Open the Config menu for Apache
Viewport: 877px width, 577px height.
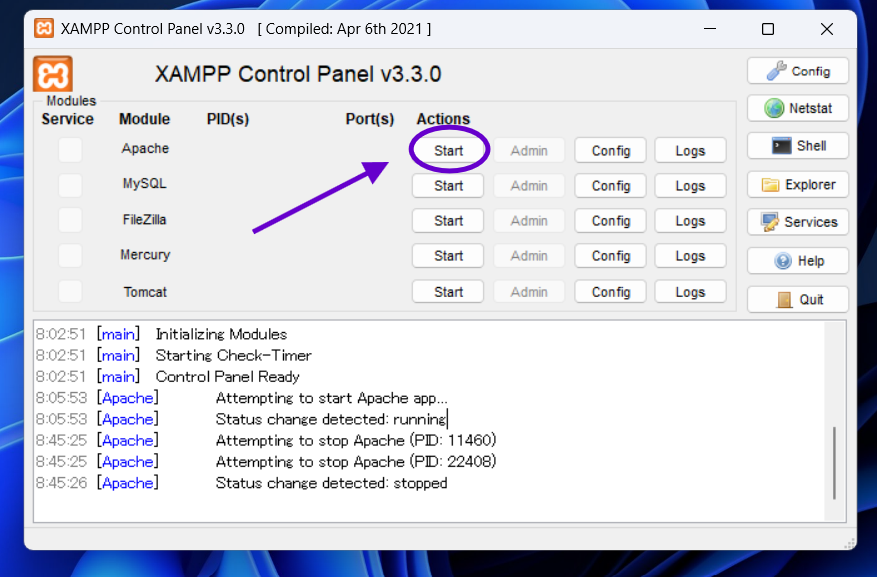pyautogui.click(x=610, y=151)
